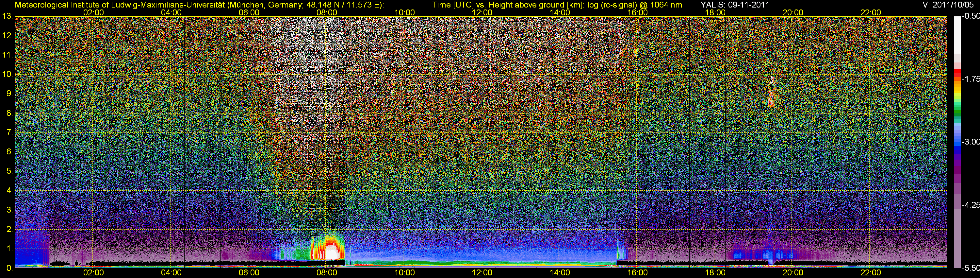Click the 06:00 label on the top time axis

pos(249,12)
